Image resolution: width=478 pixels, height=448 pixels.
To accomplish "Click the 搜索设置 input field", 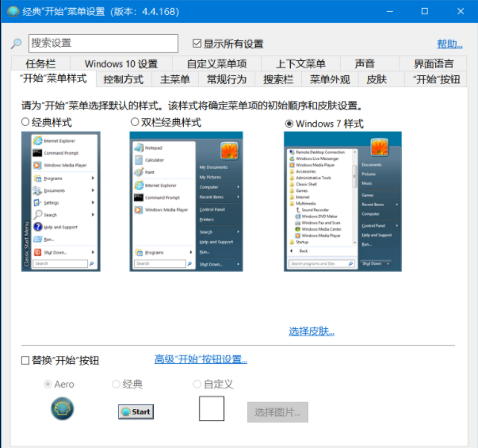I will click(x=103, y=44).
